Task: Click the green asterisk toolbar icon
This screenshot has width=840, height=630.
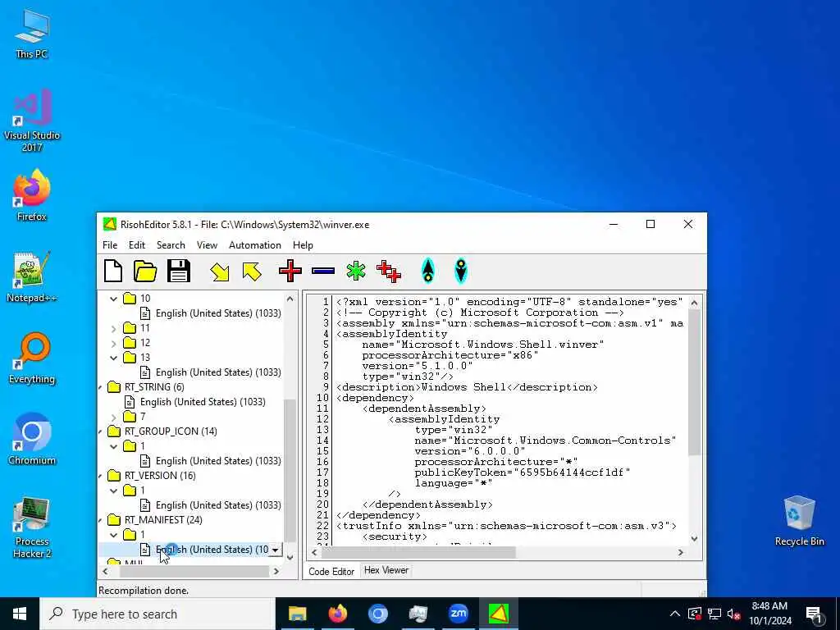Action: [x=356, y=271]
